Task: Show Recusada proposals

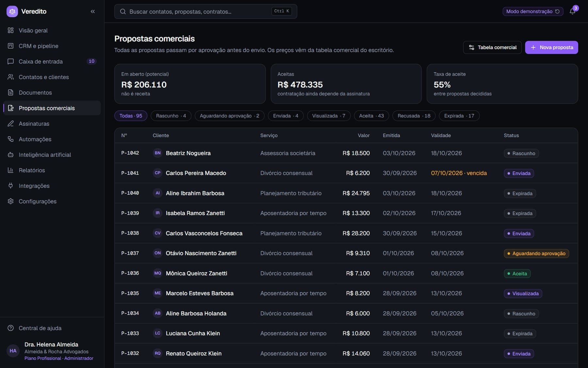Action: coord(414,116)
